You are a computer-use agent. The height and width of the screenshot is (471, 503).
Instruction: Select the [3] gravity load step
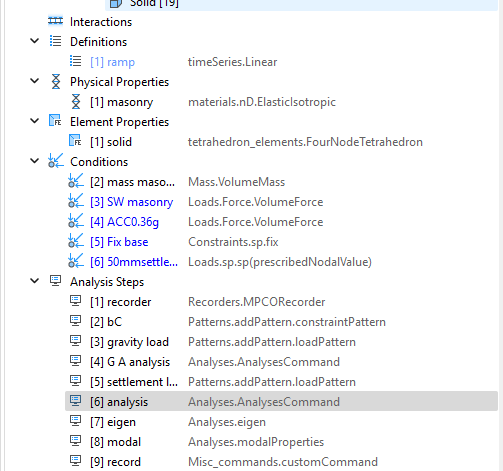(129, 342)
